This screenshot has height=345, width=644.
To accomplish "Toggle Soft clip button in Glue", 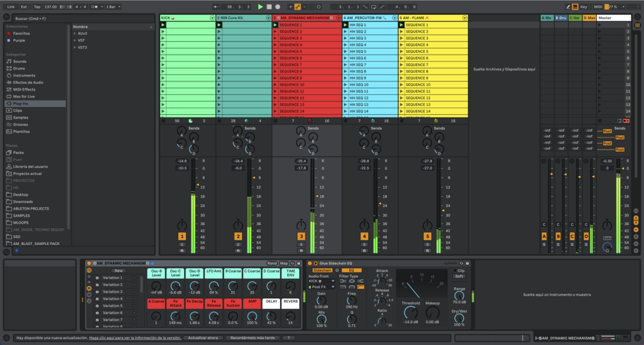I will 459,276.
